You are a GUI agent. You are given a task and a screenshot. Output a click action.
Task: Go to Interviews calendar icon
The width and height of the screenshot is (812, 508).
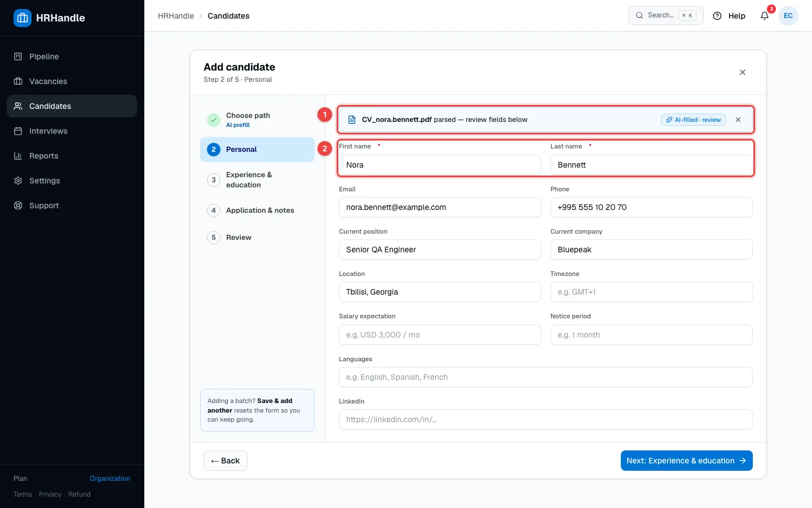pyautogui.click(x=18, y=131)
